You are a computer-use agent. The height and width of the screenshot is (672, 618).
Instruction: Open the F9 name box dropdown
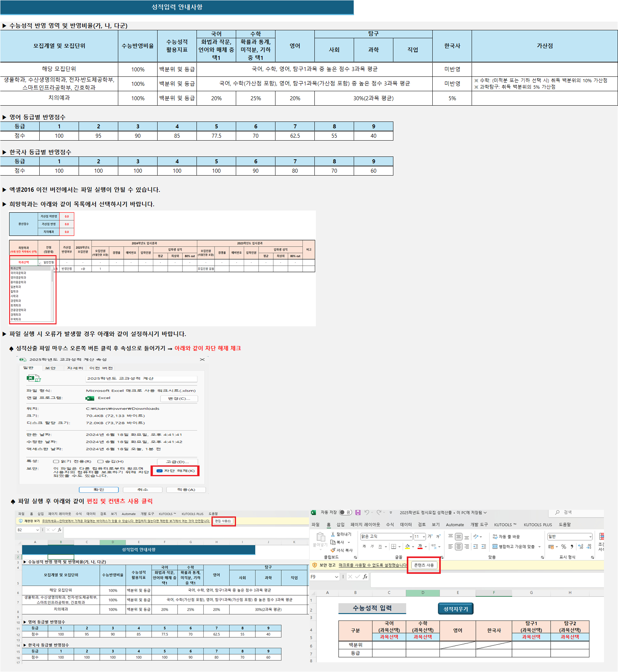(336, 577)
